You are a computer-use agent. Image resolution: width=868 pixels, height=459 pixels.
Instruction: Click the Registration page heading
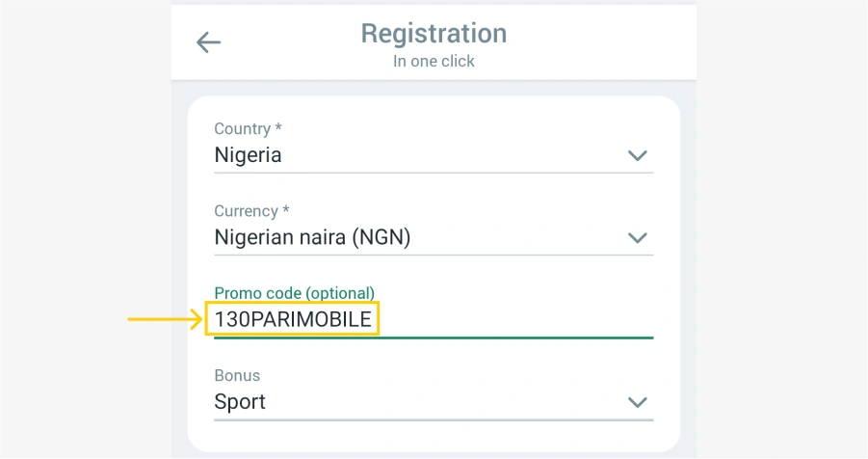pyautogui.click(x=434, y=34)
